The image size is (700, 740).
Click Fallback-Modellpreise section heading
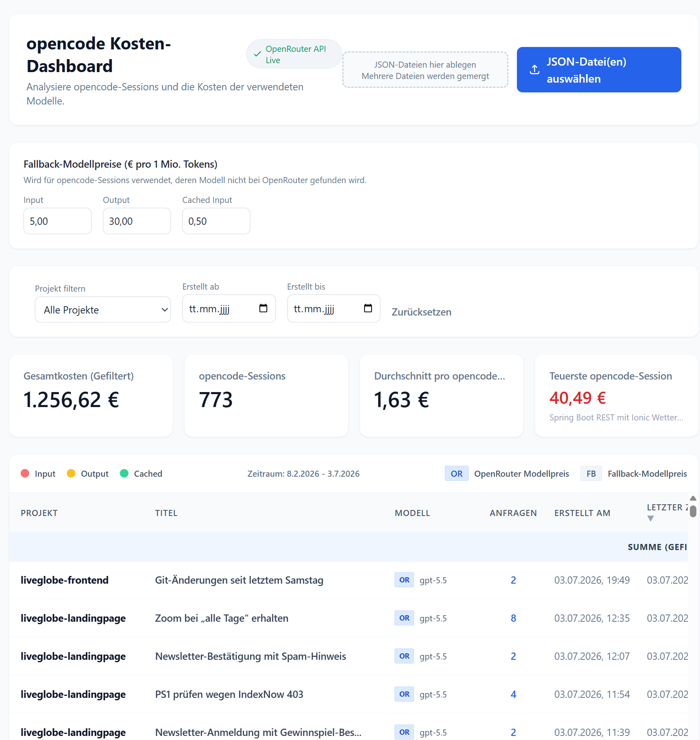120,164
